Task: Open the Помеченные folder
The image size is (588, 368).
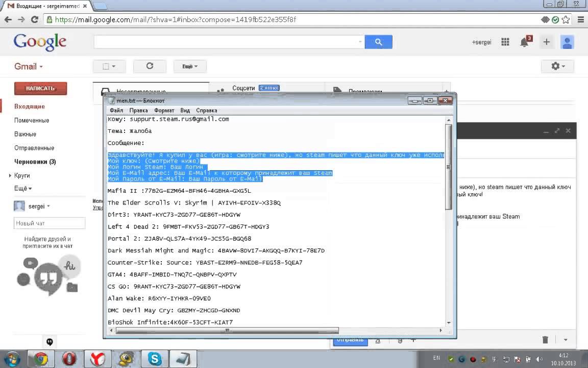Action: (x=32, y=120)
